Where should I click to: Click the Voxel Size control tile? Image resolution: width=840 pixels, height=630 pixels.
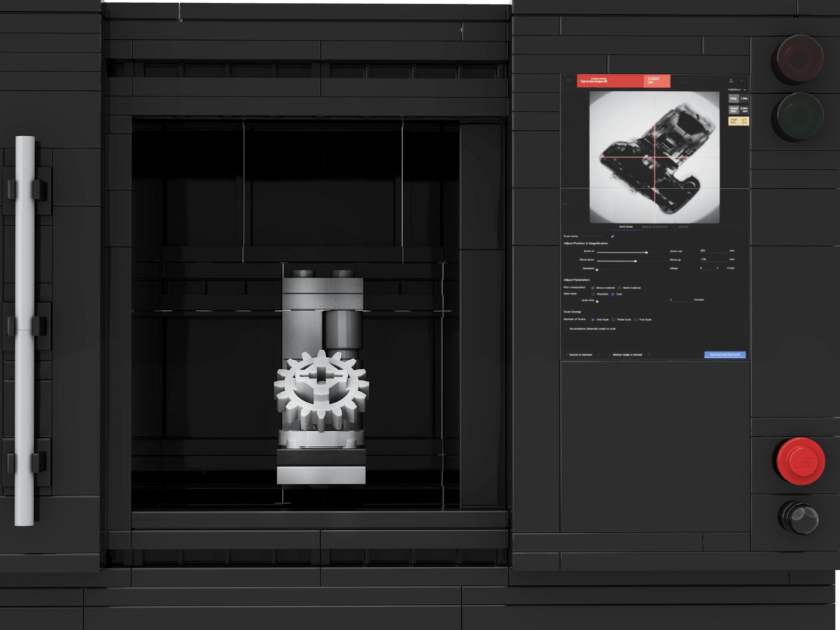click(x=738, y=110)
